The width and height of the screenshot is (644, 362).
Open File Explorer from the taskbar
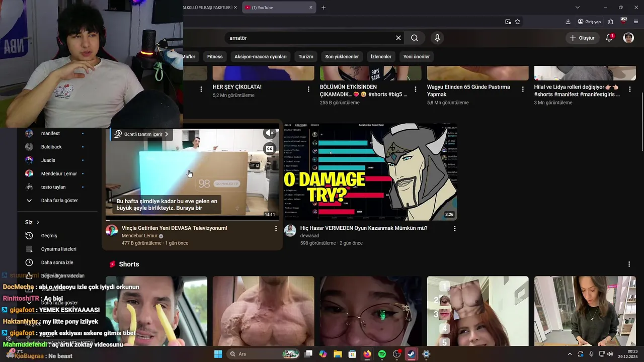(x=338, y=354)
